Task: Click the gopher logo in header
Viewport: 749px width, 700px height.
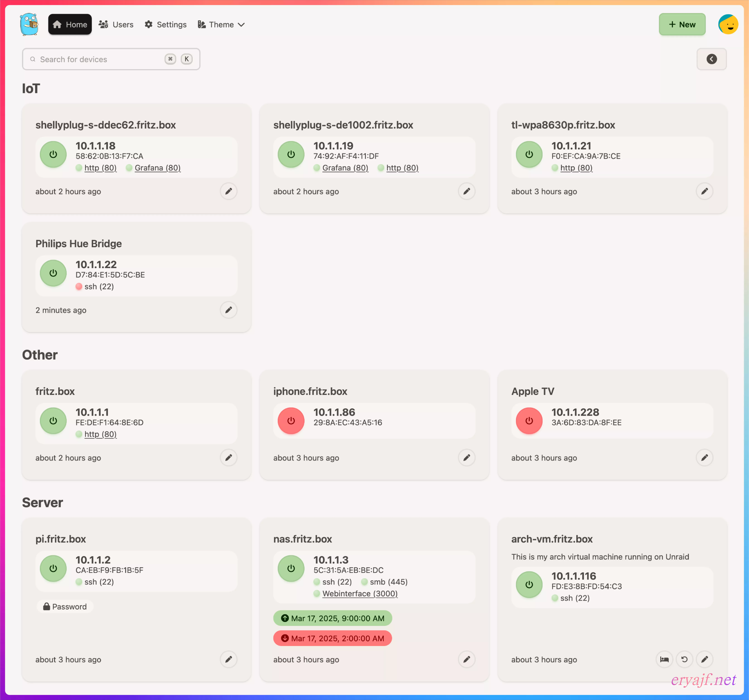Action: [29, 25]
